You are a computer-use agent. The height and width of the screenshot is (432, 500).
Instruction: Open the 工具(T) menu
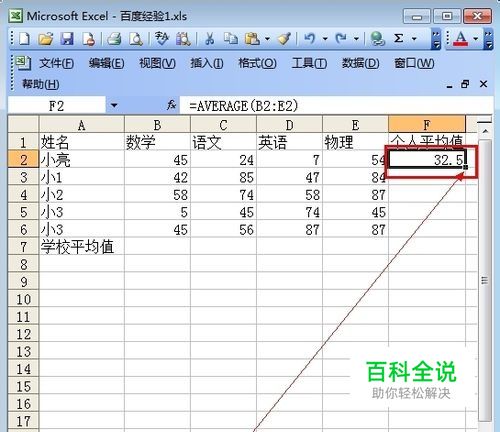click(309, 63)
